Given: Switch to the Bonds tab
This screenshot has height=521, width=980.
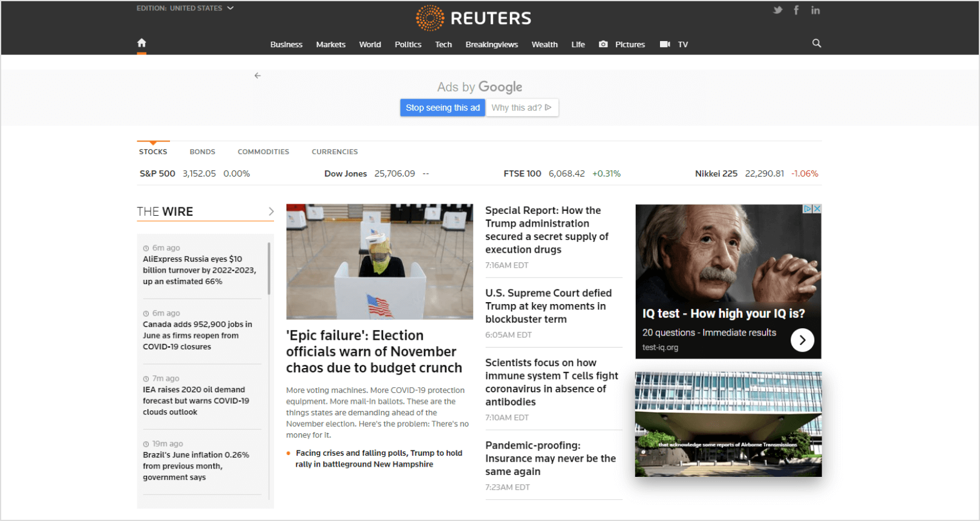Looking at the screenshot, I should coord(203,152).
